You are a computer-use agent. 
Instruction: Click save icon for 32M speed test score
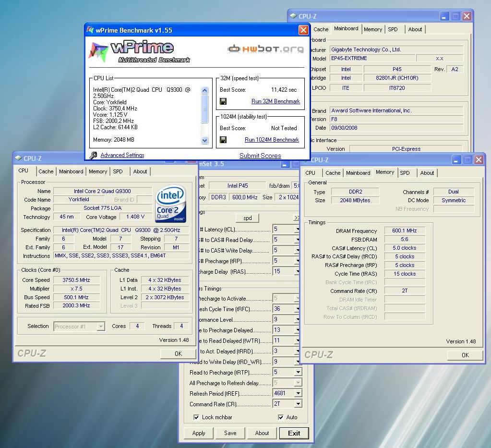[223, 101]
